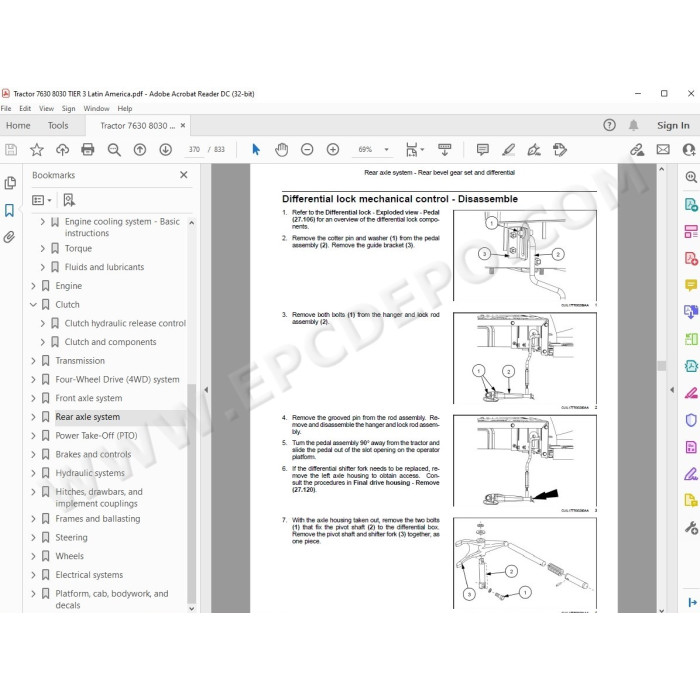This screenshot has width=700, height=700.
Task: Open the zoom percentage dropdown
Action: pyautogui.click(x=387, y=150)
